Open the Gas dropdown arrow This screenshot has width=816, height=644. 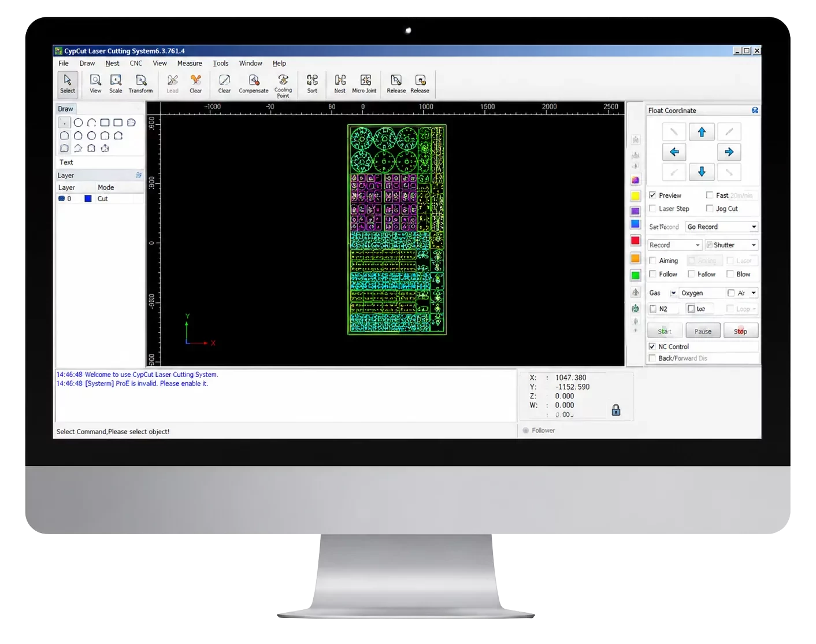(673, 293)
